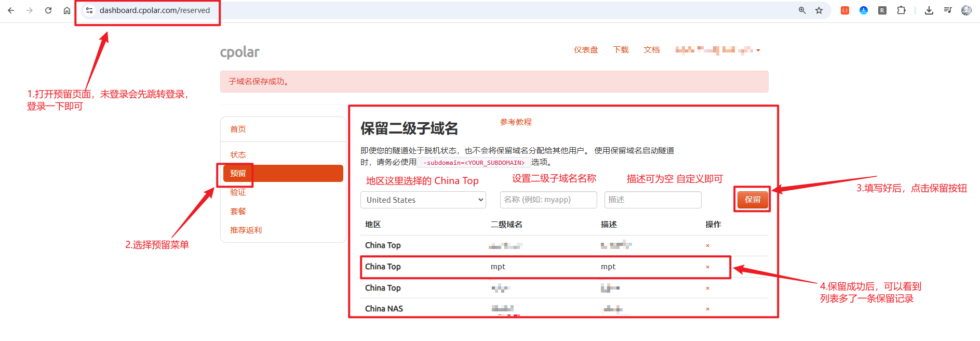Open the United States region dropdown
The image size is (980, 341).
coord(423,200)
